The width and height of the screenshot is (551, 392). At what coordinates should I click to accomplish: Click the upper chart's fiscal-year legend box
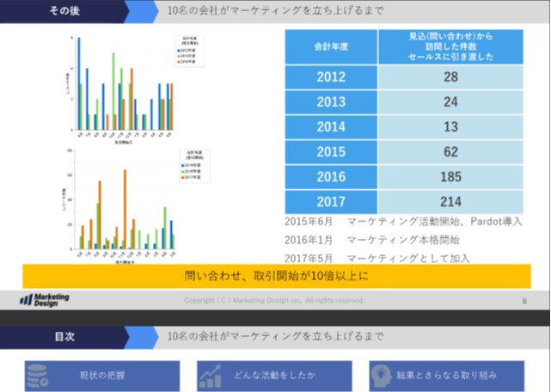tap(192, 50)
